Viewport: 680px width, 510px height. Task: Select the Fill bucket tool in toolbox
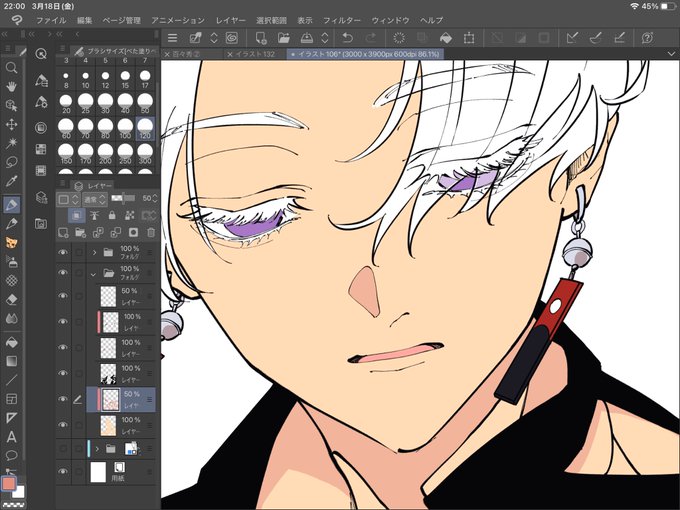click(x=11, y=342)
